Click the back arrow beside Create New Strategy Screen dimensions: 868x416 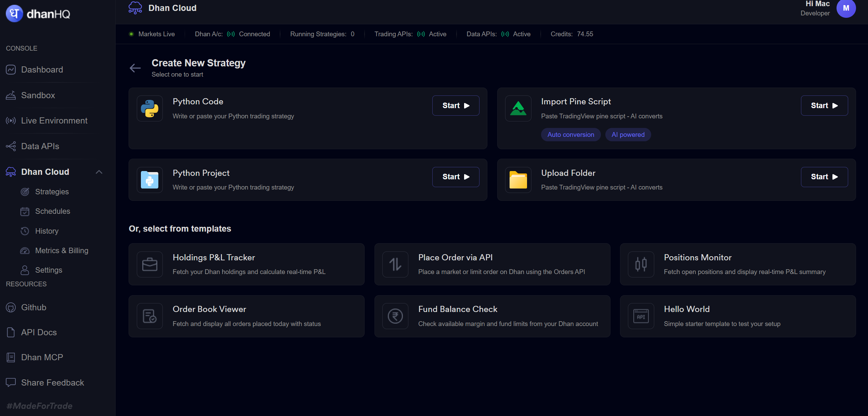[x=135, y=68]
